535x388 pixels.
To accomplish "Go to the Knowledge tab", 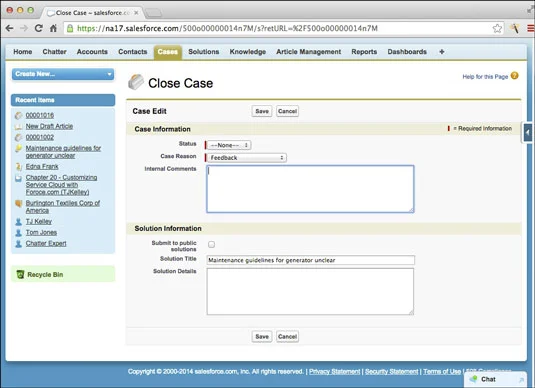I will 247,52.
